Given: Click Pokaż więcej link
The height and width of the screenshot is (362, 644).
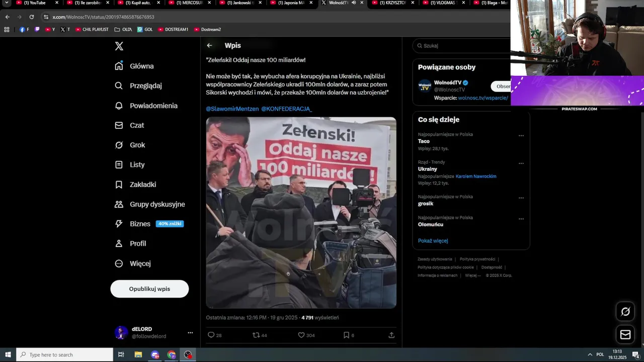Looking at the screenshot, I should (433, 241).
